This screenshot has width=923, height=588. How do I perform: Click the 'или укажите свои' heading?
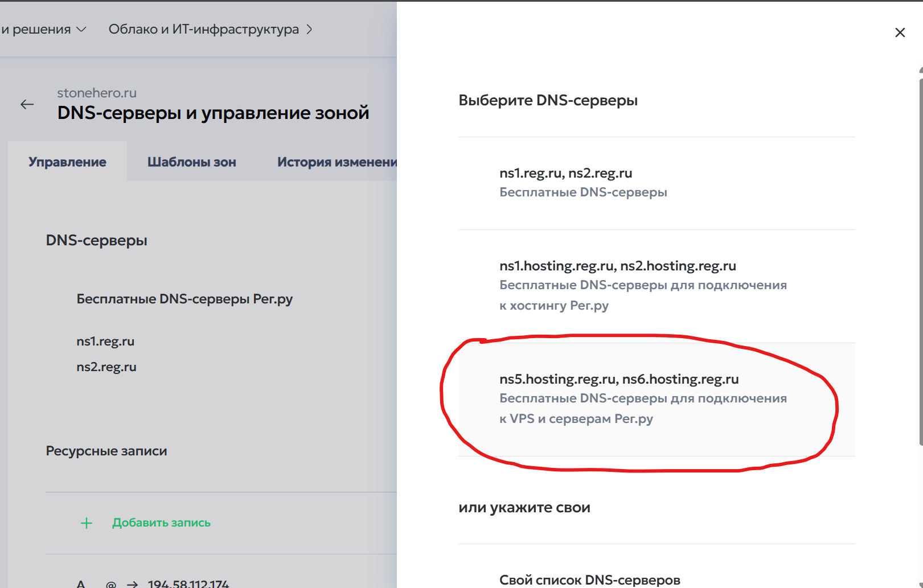524,507
